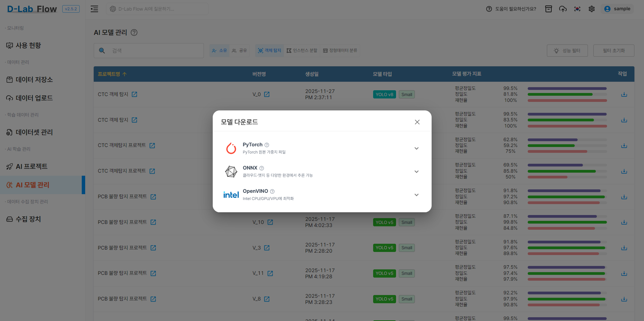This screenshot has width=644, height=321.
Task: Toggle the 객체 탐지 filter
Action: [270, 51]
